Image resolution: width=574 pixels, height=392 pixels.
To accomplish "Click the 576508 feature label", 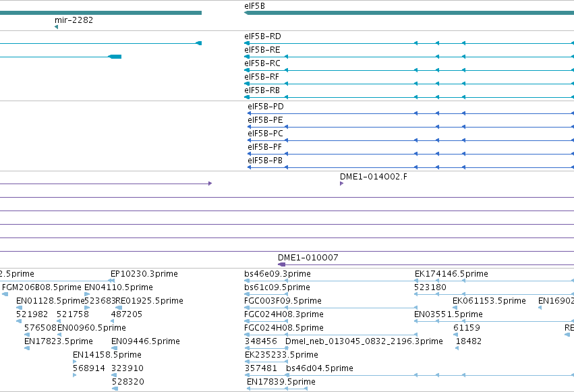I will tap(40, 328).
